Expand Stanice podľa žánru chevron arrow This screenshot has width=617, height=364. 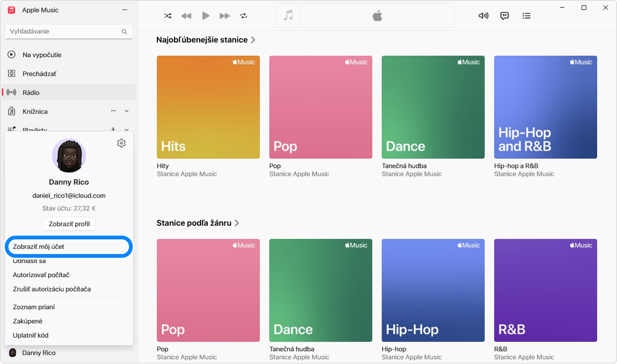coord(237,223)
